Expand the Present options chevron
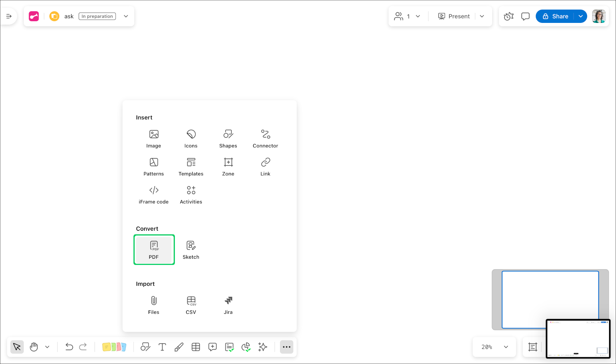The image size is (616, 364). (482, 16)
